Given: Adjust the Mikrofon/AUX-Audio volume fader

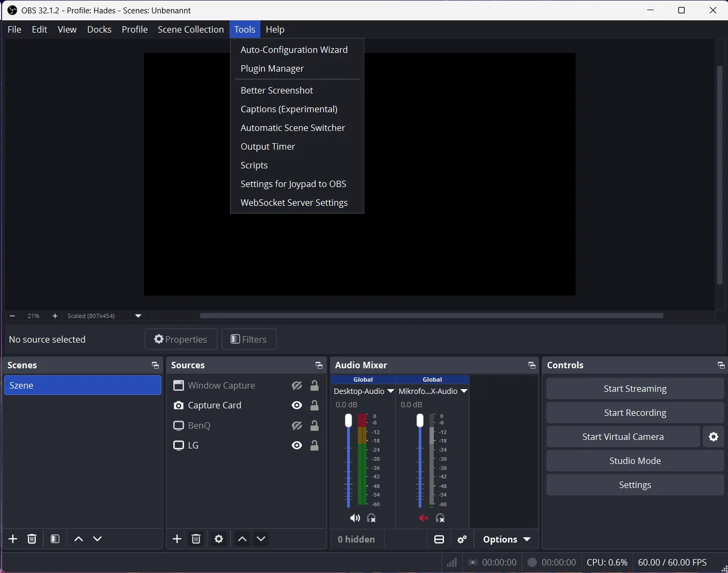Looking at the screenshot, I should [420, 421].
